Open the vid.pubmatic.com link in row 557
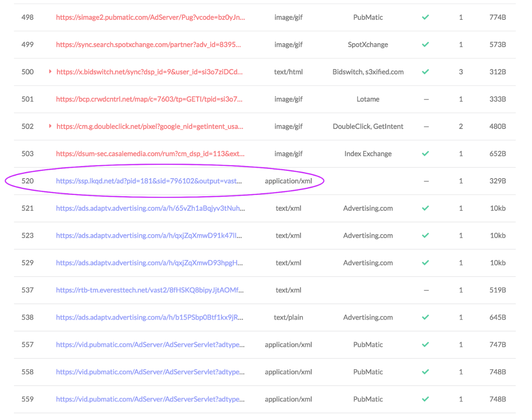 (150, 345)
